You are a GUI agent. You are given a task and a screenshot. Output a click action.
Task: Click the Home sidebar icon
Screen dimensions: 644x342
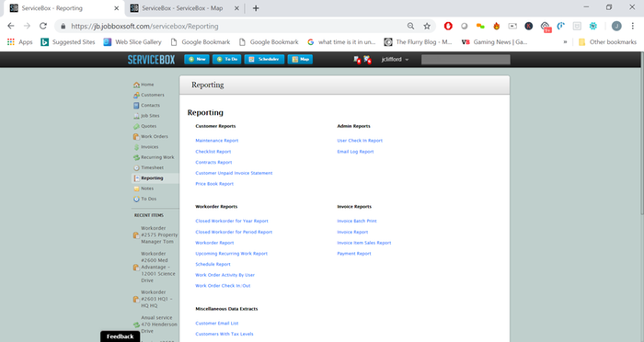point(136,85)
